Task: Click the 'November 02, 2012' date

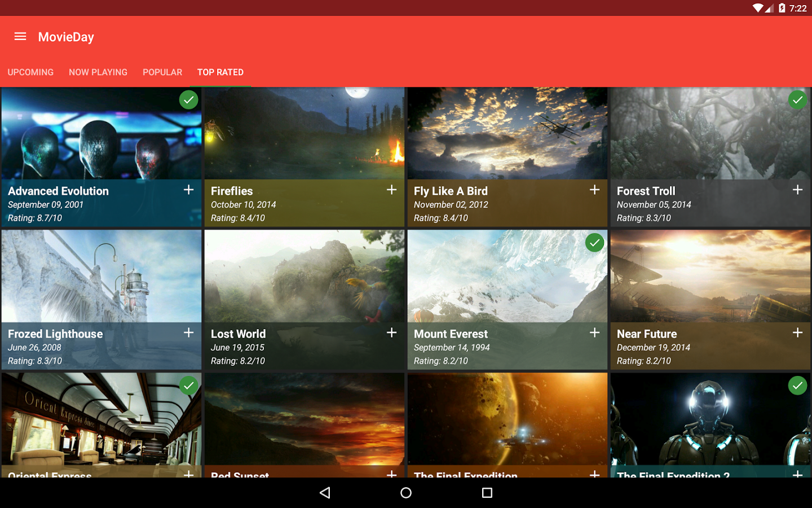Action: [x=451, y=204]
